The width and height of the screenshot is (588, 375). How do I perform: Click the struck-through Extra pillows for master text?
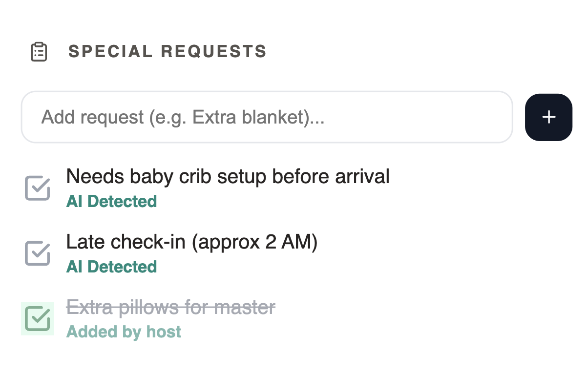(171, 307)
